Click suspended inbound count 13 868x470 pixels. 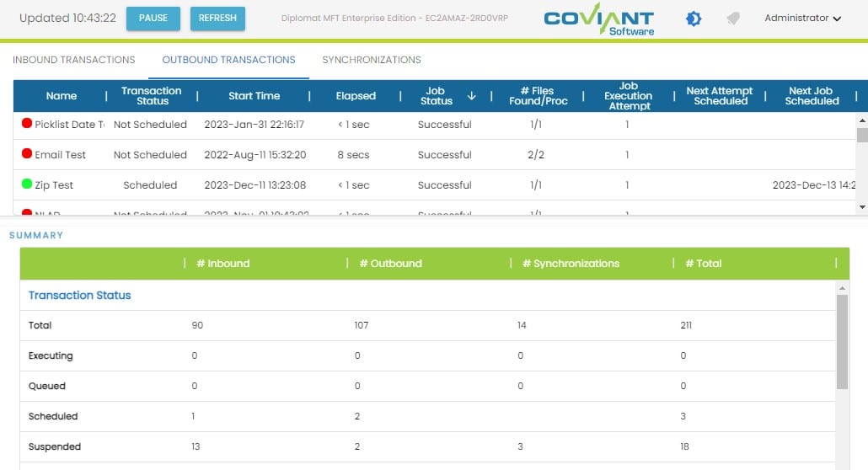point(196,446)
